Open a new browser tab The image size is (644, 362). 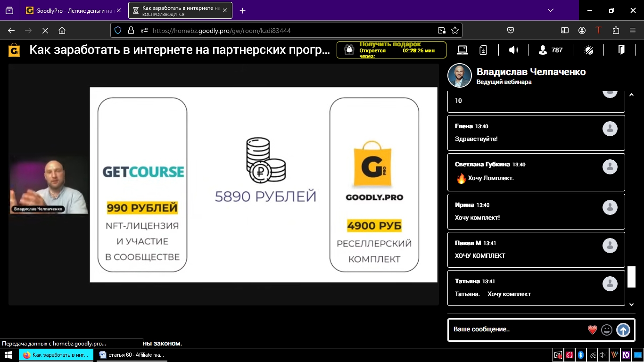(243, 10)
